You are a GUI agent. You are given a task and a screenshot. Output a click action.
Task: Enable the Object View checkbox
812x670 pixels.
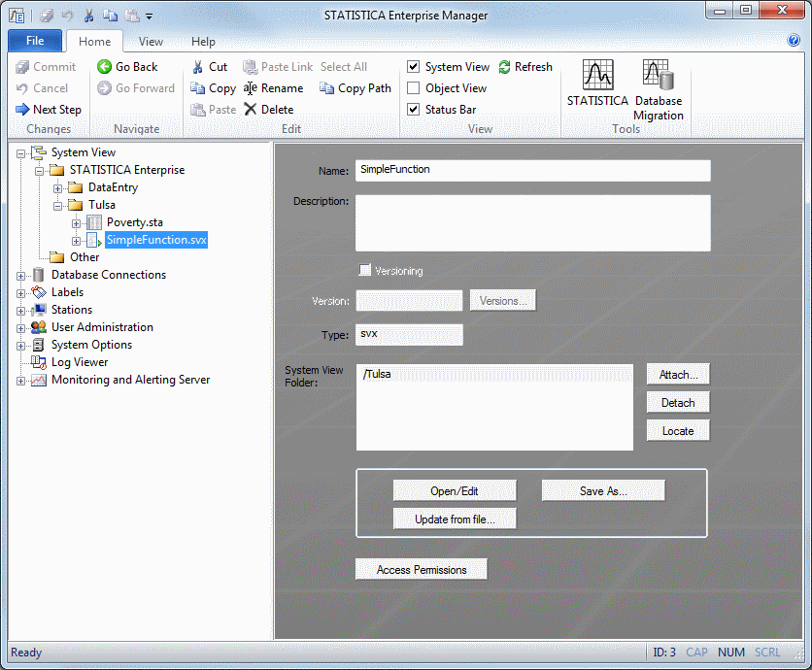[413, 88]
